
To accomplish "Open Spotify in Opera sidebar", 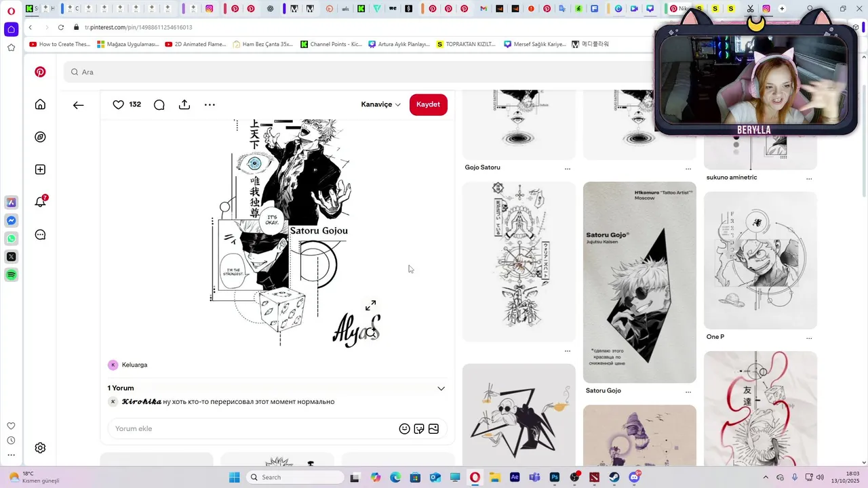I will [11, 275].
